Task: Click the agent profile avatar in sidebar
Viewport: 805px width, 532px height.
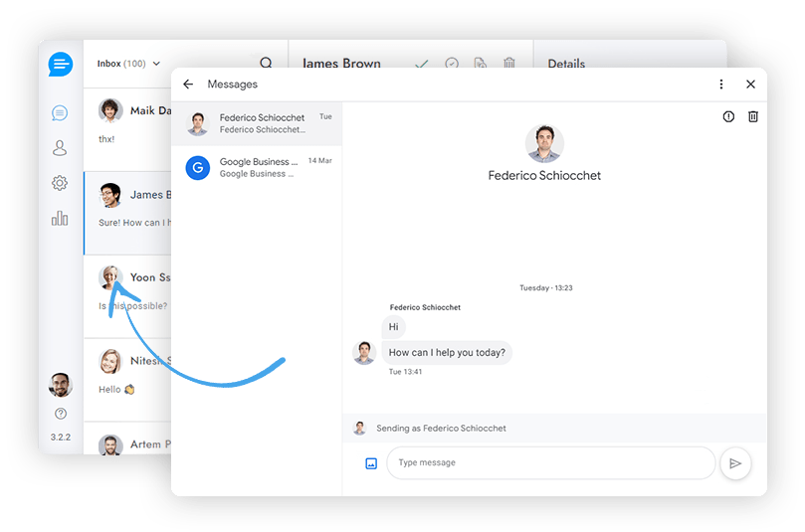Action: tap(60, 385)
